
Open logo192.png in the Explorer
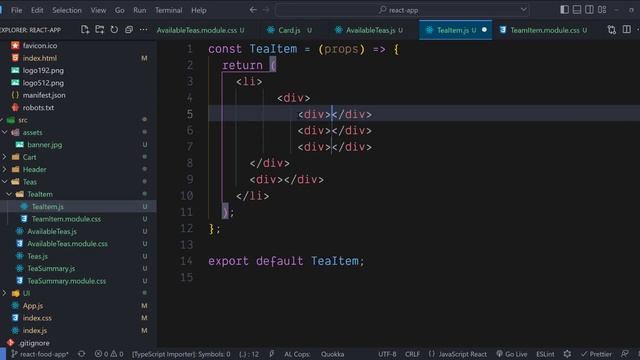click(43, 71)
